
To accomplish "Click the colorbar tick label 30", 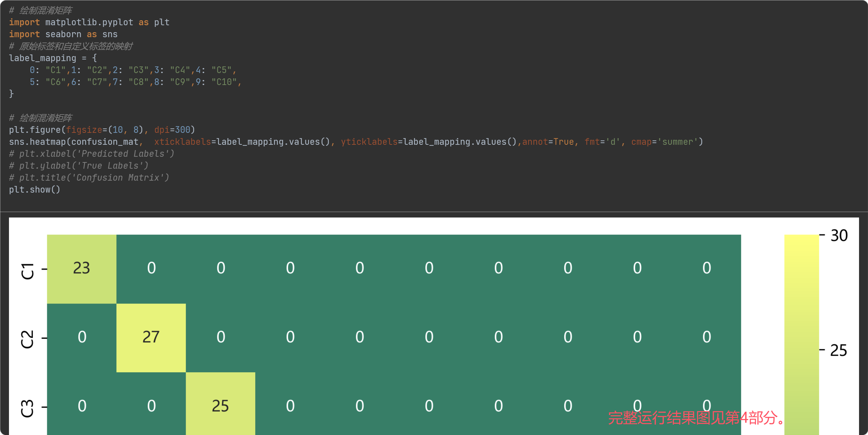I will coord(839,236).
